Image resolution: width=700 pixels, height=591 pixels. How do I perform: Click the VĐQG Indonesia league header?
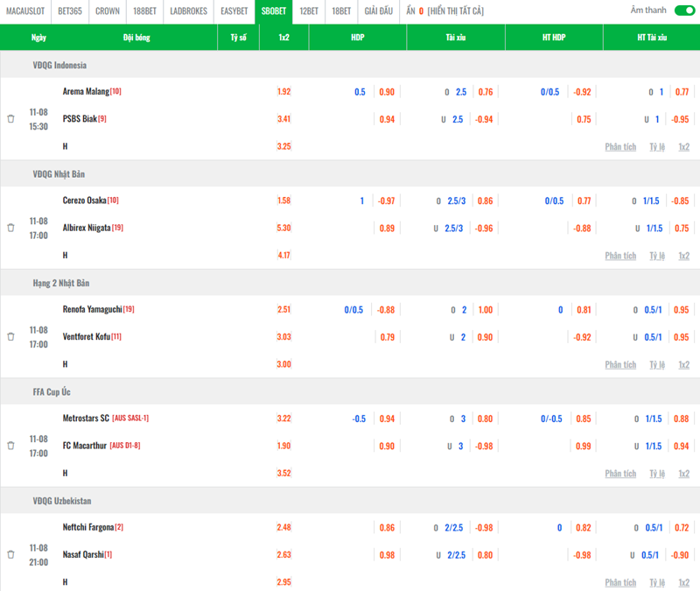[x=59, y=65]
